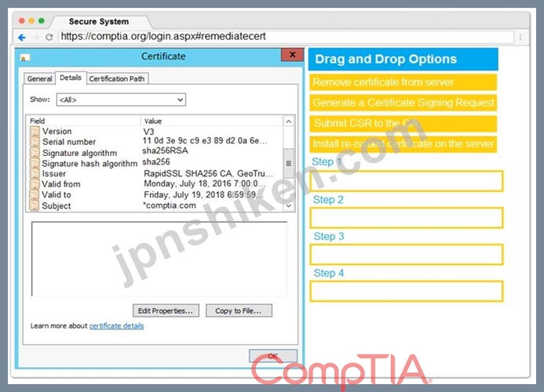
Task: Open the Certification Path tab
Action: point(117,78)
